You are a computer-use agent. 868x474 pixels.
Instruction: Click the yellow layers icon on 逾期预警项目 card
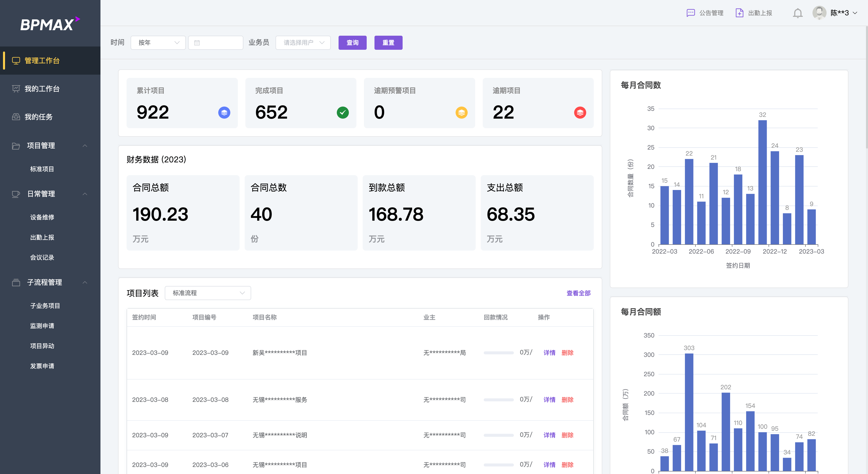point(461,112)
